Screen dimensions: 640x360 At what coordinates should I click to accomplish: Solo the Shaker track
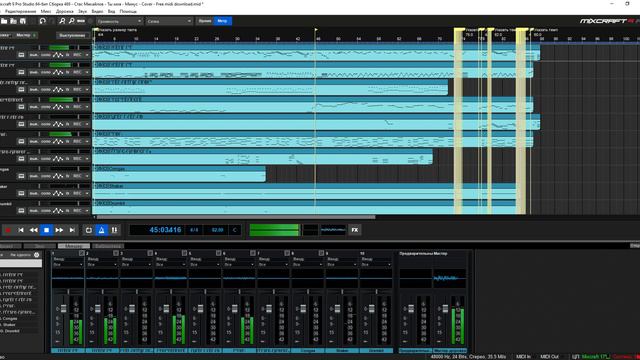pyautogui.click(x=46, y=193)
